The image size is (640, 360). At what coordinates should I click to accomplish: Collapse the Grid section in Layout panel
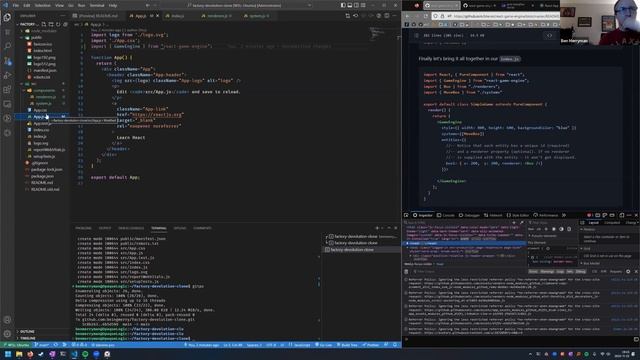tap(587, 249)
